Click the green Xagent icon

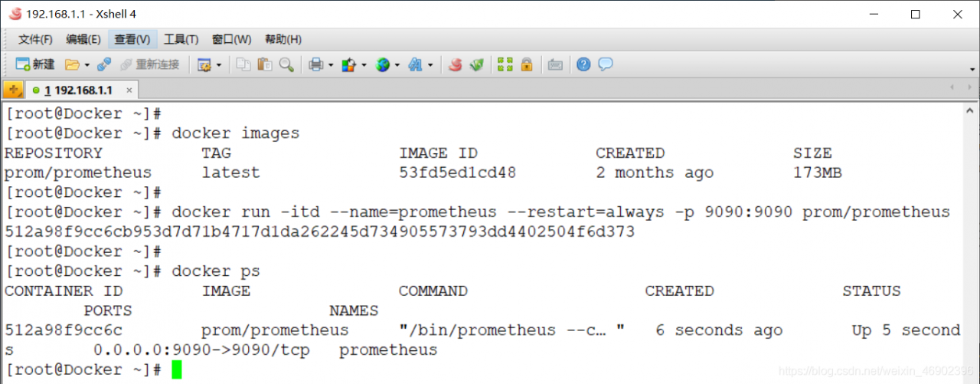click(x=476, y=64)
